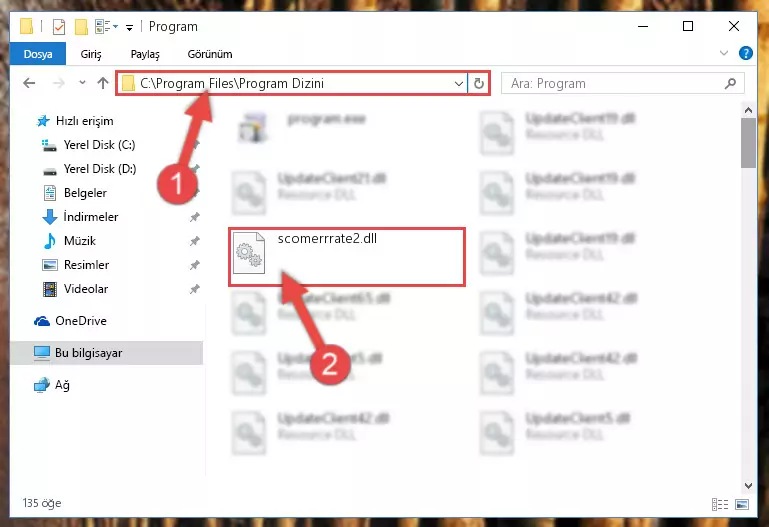Screen dimensions: 769x527
Task: Click the New folder icon in quick access toolbar
Action: point(81,27)
